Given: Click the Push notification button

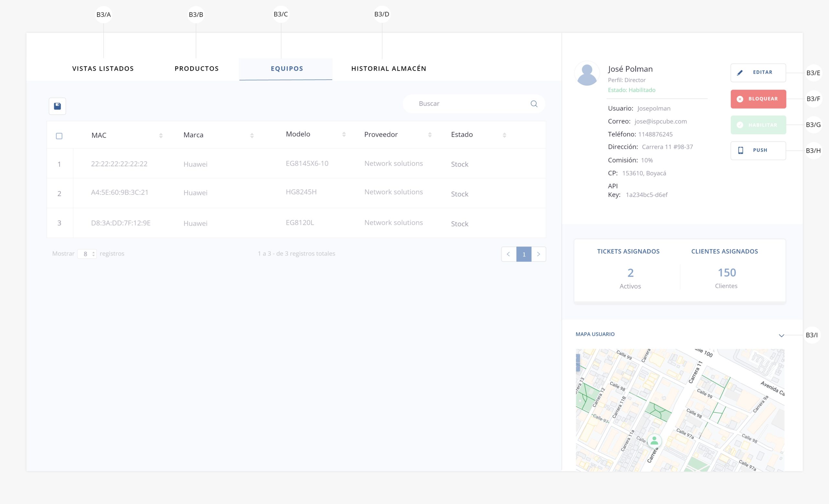Looking at the screenshot, I should (x=758, y=150).
